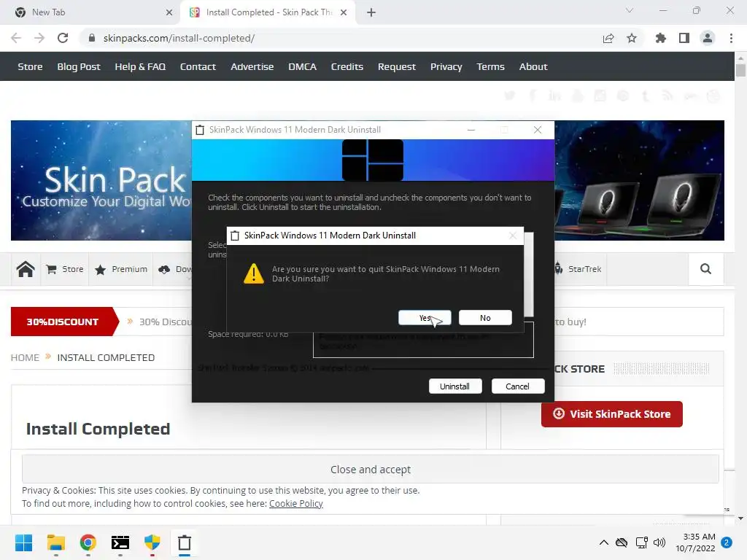Open Chrome profile avatar
This screenshot has height=560, width=747.
[708, 38]
